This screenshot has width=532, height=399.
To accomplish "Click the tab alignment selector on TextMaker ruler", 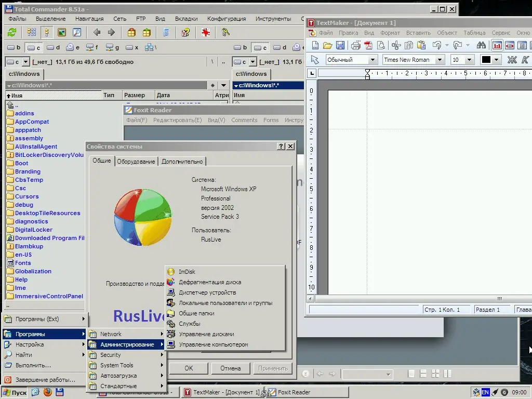I will pyautogui.click(x=312, y=73).
